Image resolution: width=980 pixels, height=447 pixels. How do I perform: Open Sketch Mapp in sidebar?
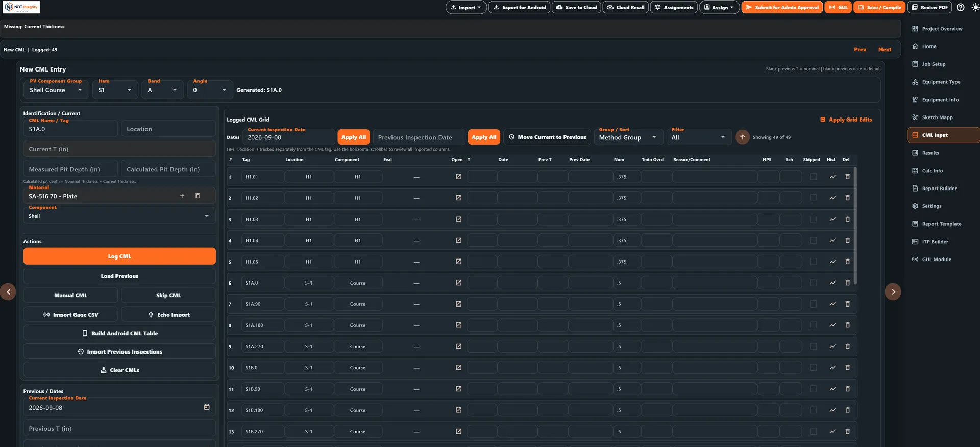coord(943,117)
